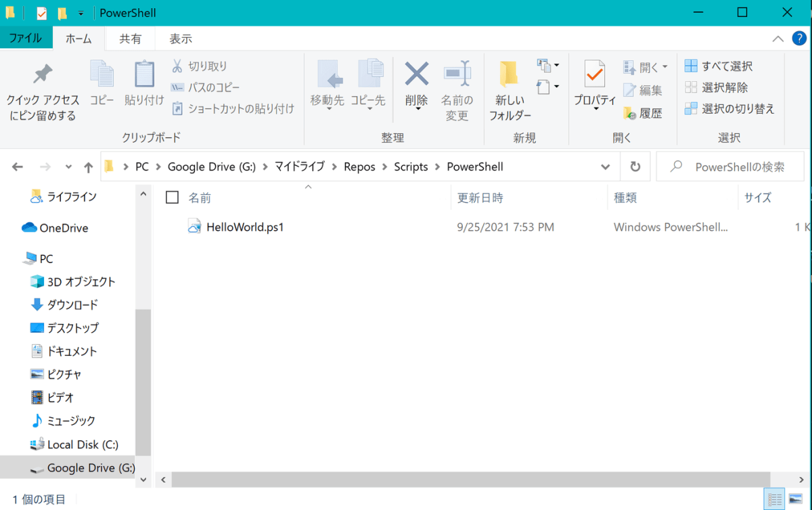
Task: Click Edit (編集) in the ribbon
Action: coord(643,90)
